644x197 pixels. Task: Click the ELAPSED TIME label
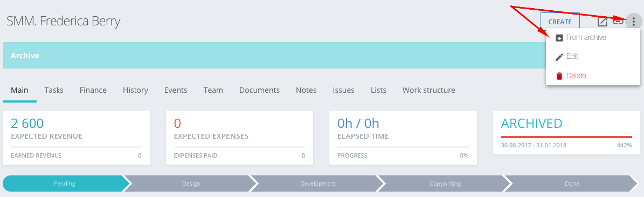pyautogui.click(x=363, y=136)
